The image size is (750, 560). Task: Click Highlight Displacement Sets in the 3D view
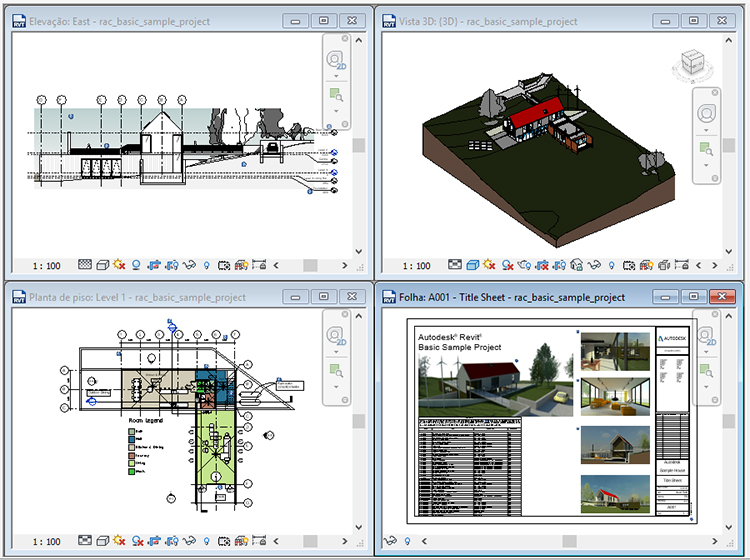click(664, 265)
